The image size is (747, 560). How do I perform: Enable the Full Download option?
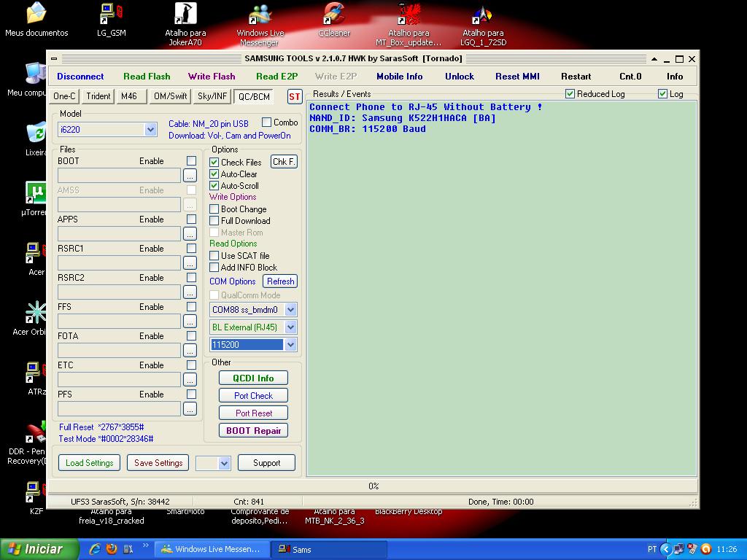214,220
